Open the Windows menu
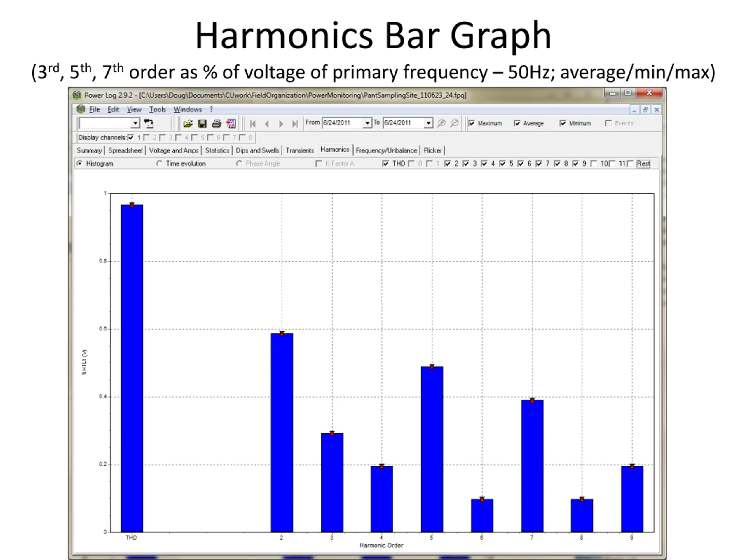 pos(187,109)
